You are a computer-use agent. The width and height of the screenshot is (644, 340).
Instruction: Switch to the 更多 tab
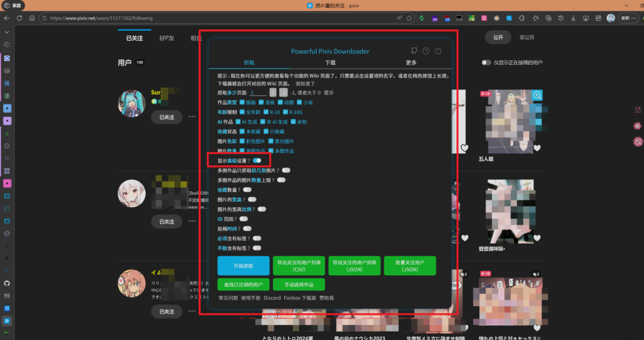tap(411, 62)
